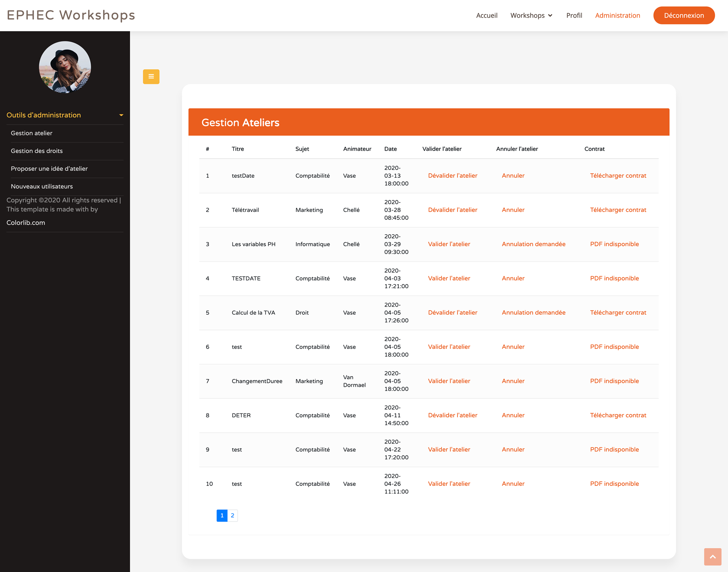Télécharger contrat for Calcul de la TVA
This screenshot has height=572, width=728.
coord(618,312)
